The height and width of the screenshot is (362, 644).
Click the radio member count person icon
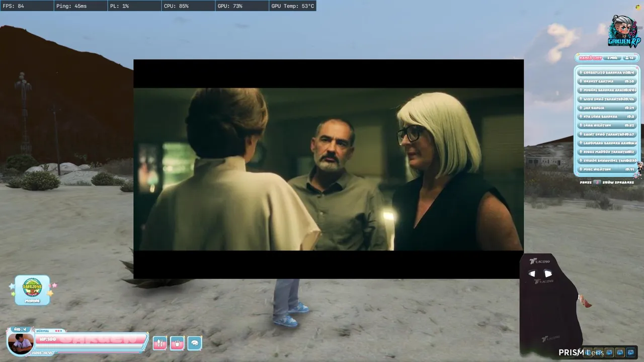point(627,58)
